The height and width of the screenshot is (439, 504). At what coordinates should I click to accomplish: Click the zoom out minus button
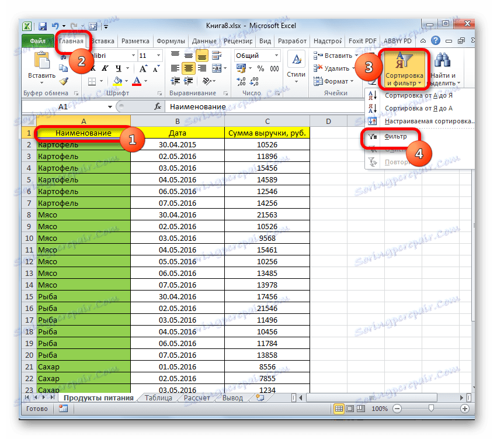(x=397, y=409)
